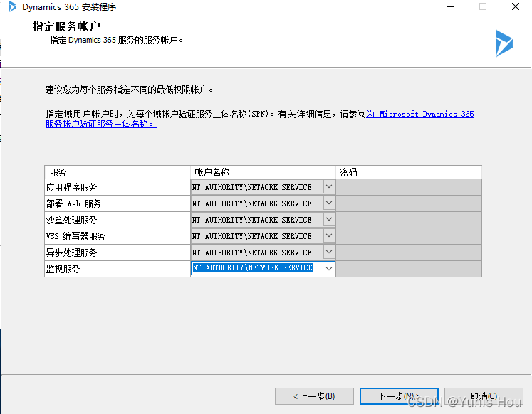532x414 pixels.
Task: Click the password field for 监视服务
Action: pos(409,269)
